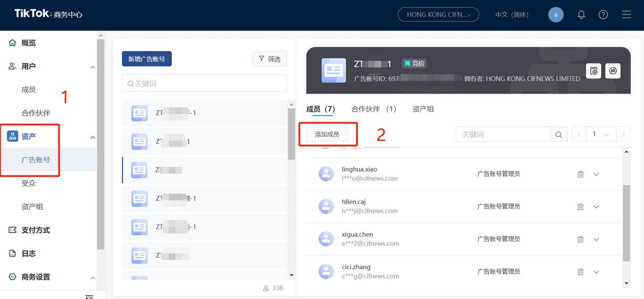Open the page number dropdown showing 1
This screenshot has width=644, height=299.
point(601,134)
